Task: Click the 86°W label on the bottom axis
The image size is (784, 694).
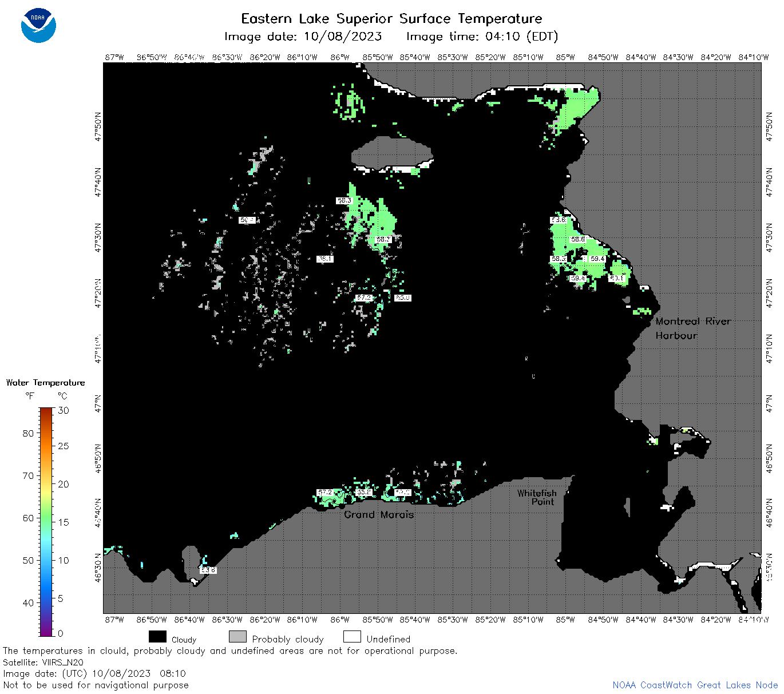Action: (340, 620)
